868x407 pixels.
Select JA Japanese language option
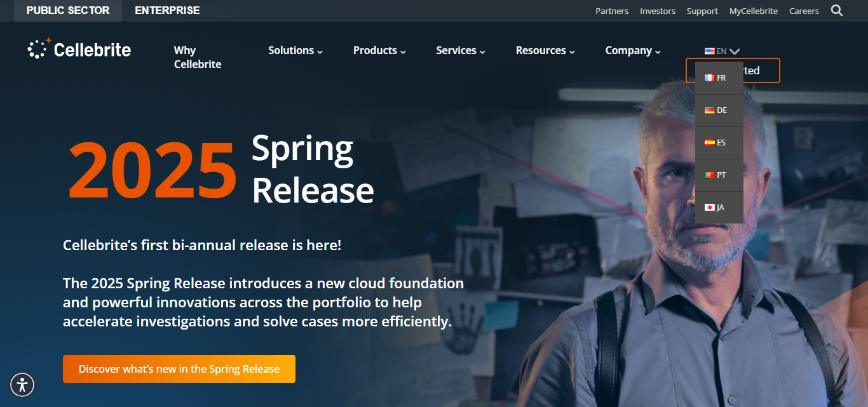pos(719,208)
